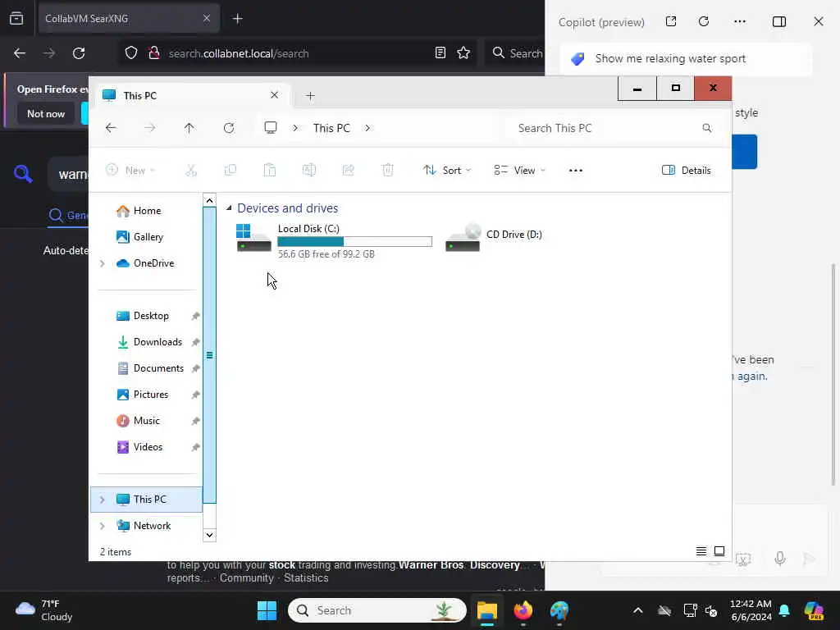Open Documents in the navigation pane
The image size is (840, 630).
coord(150,368)
